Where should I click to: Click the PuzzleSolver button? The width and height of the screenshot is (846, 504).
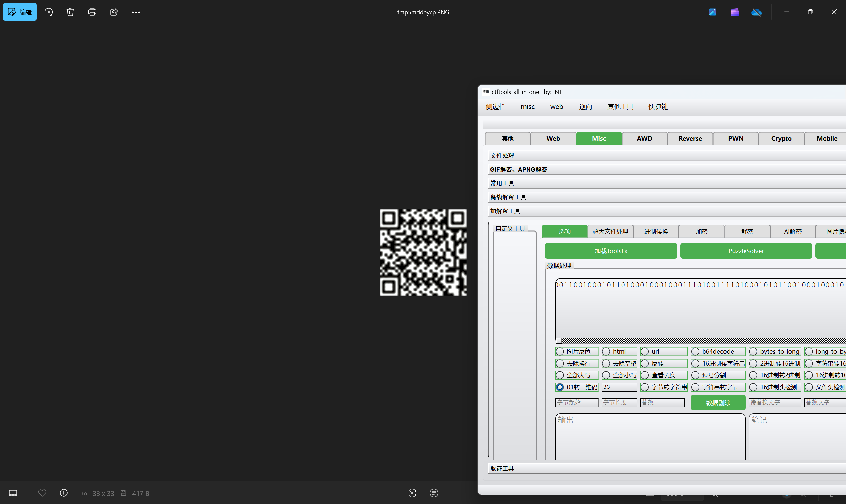[x=746, y=251]
